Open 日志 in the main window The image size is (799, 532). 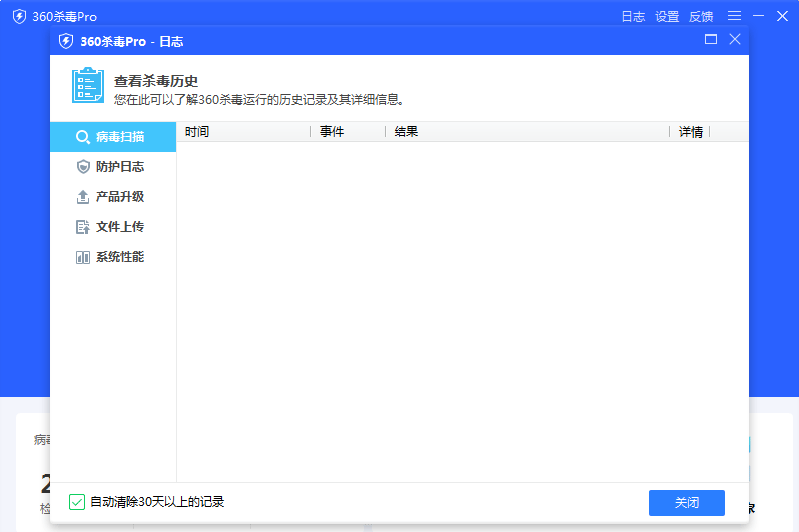pyautogui.click(x=633, y=17)
